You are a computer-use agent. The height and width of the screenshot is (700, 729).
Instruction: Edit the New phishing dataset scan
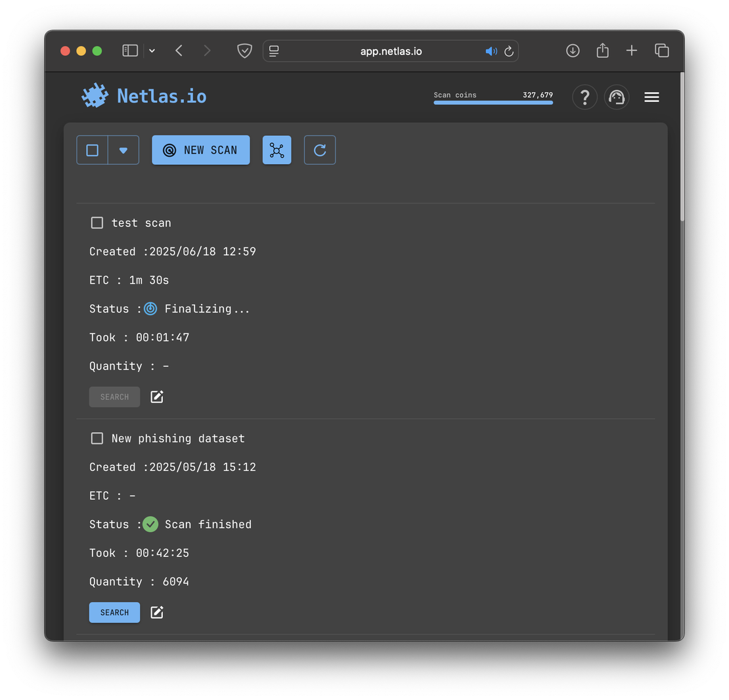(157, 612)
